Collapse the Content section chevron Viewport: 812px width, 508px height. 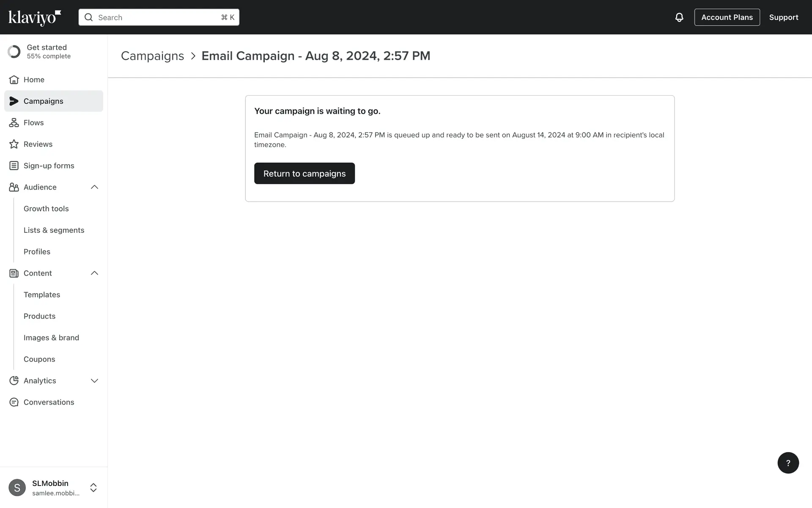(x=94, y=273)
